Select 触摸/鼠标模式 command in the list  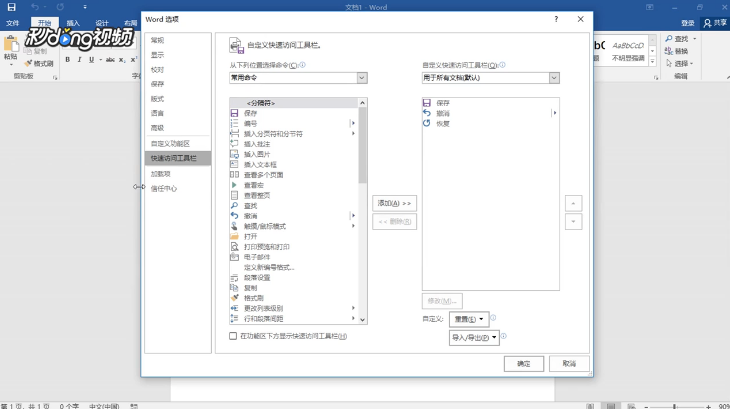point(294,226)
